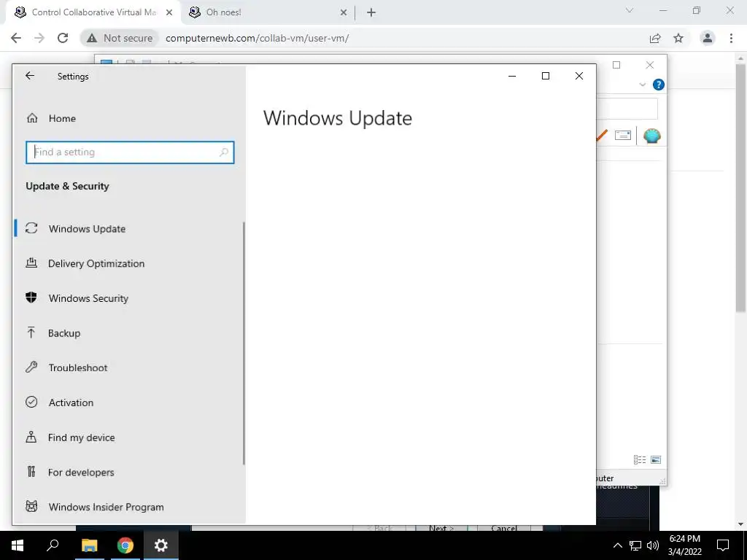This screenshot has width=747, height=560.
Task: Click the Backup upload arrow icon
Action: [x=31, y=332]
